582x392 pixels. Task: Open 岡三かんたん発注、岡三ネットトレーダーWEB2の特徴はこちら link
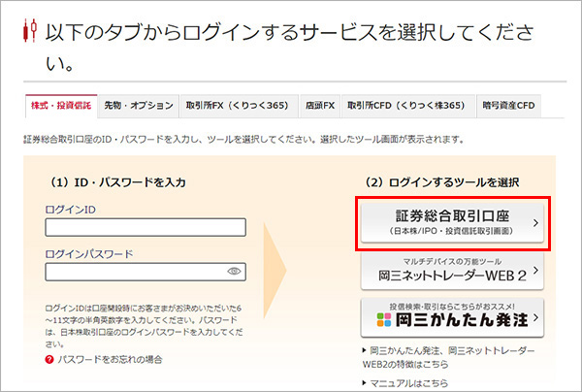pos(448,357)
